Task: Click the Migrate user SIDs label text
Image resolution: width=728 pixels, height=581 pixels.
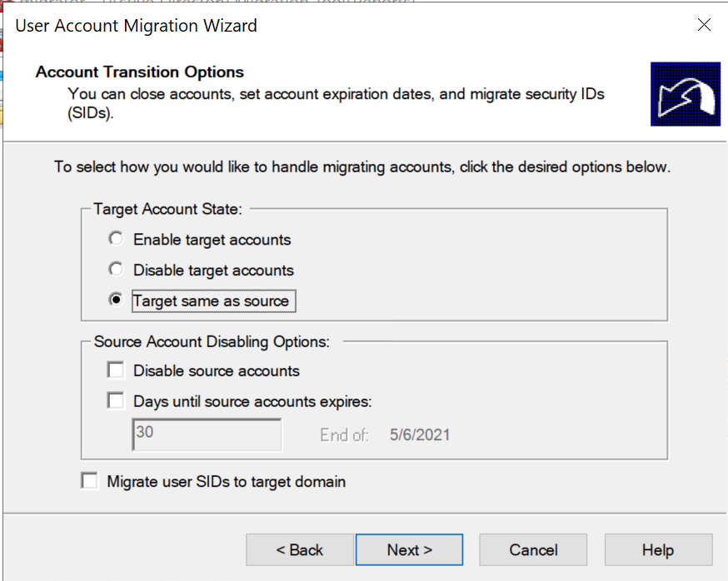Action: 226,482
